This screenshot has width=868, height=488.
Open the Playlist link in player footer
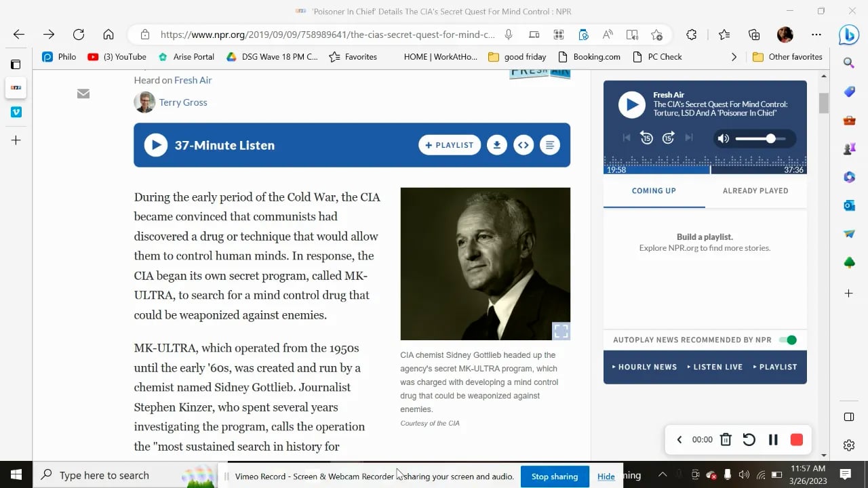click(775, 367)
